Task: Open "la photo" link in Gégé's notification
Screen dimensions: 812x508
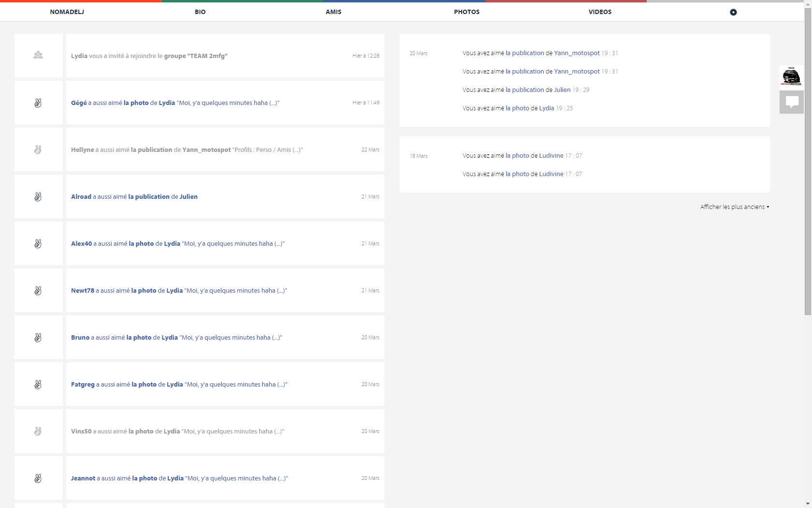Action: pos(136,103)
